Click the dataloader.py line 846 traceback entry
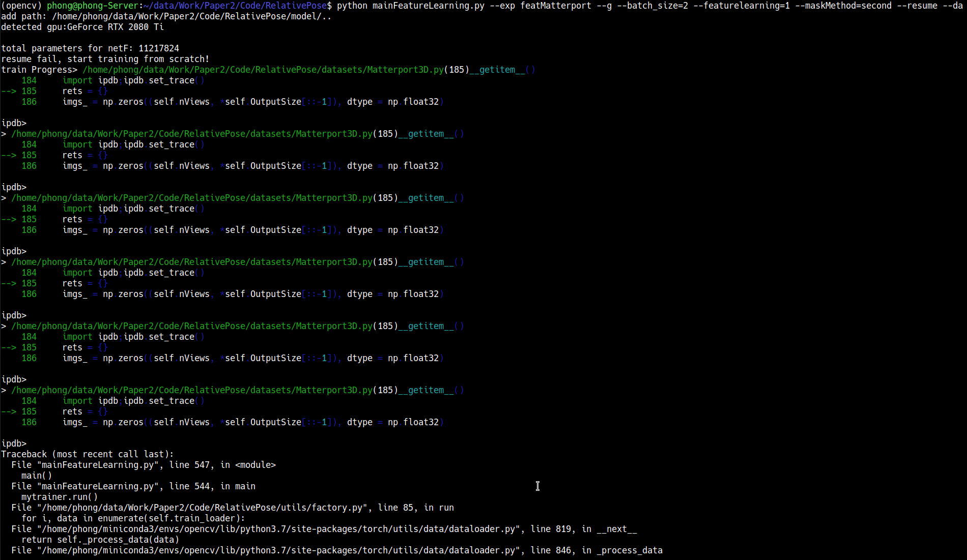Viewport: 967px width, 560px height. click(337, 550)
